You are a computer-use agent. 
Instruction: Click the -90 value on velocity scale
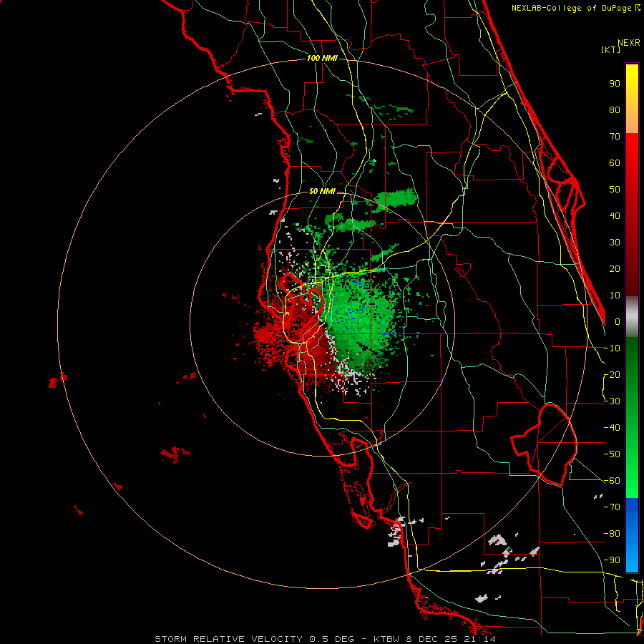(612, 560)
